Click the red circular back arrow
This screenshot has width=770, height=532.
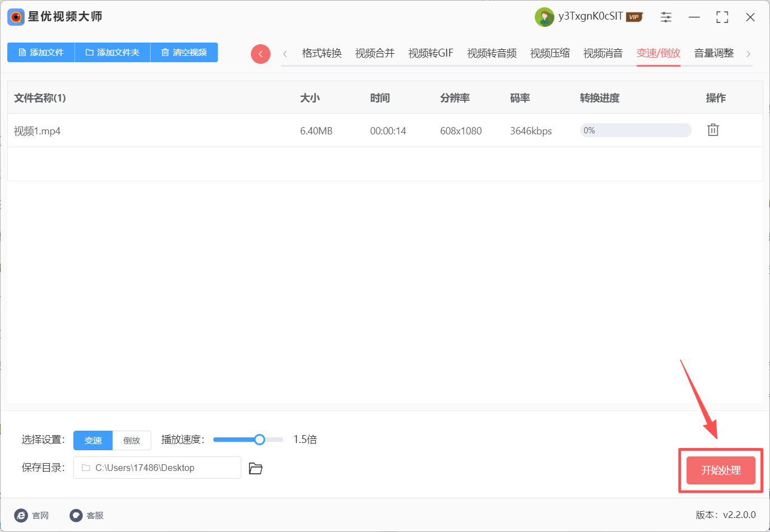coord(260,53)
